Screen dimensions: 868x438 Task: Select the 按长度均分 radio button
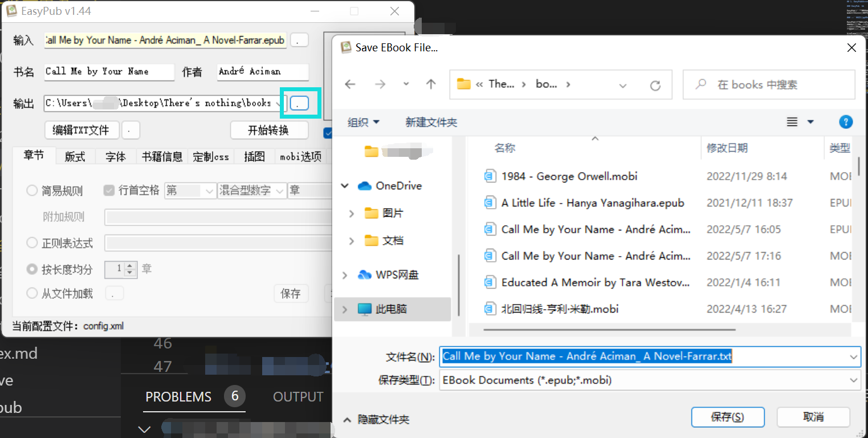[32, 269]
